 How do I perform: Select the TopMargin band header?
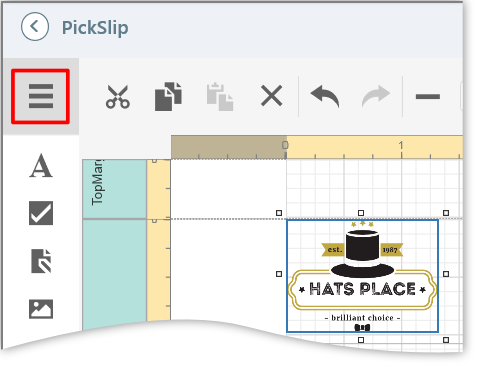tap(114, 189)
